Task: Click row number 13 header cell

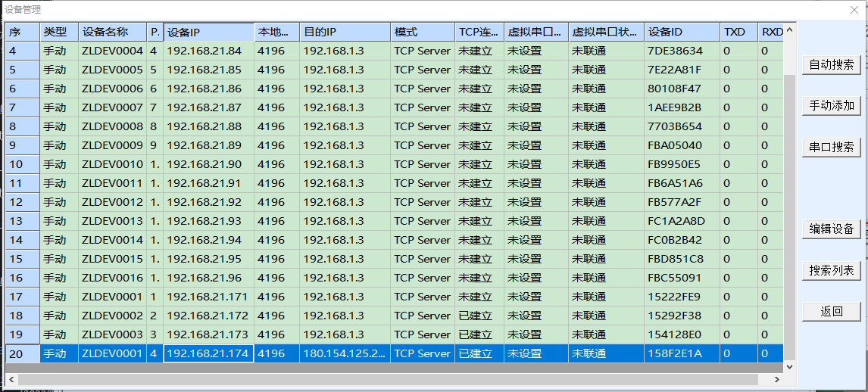Action: click(23, 221)
